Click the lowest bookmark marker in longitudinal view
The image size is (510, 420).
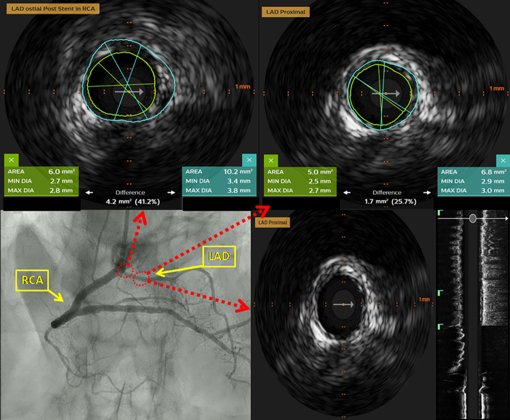[440, 326]
